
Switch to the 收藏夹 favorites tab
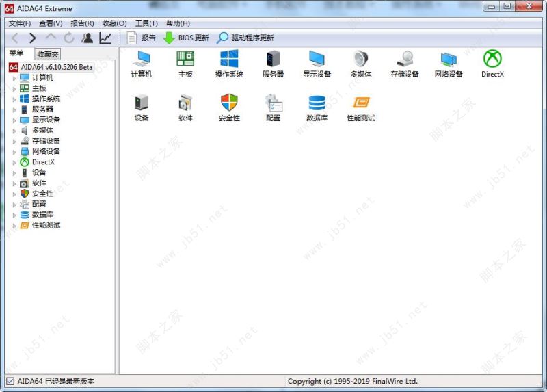(x=48, y=54)
